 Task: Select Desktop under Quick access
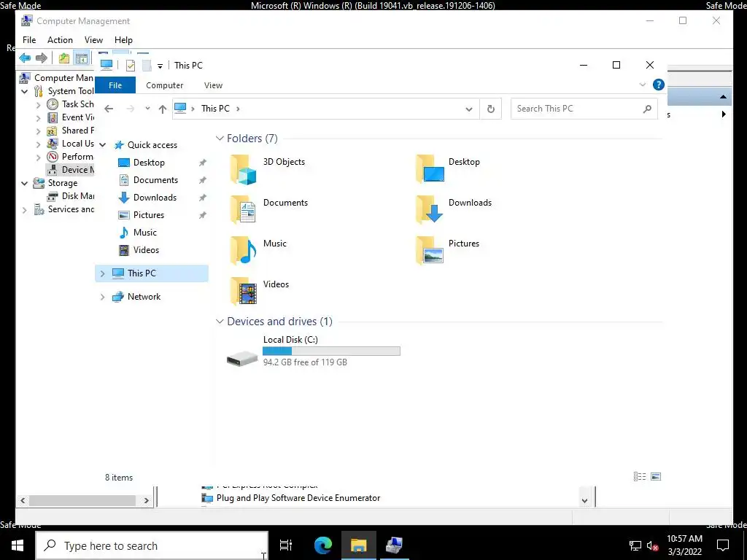coord(149,163)
